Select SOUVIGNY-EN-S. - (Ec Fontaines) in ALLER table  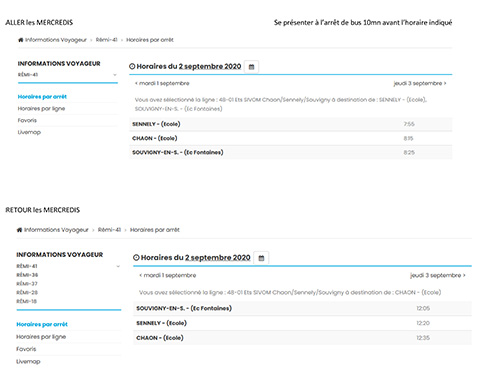point(291,152)
